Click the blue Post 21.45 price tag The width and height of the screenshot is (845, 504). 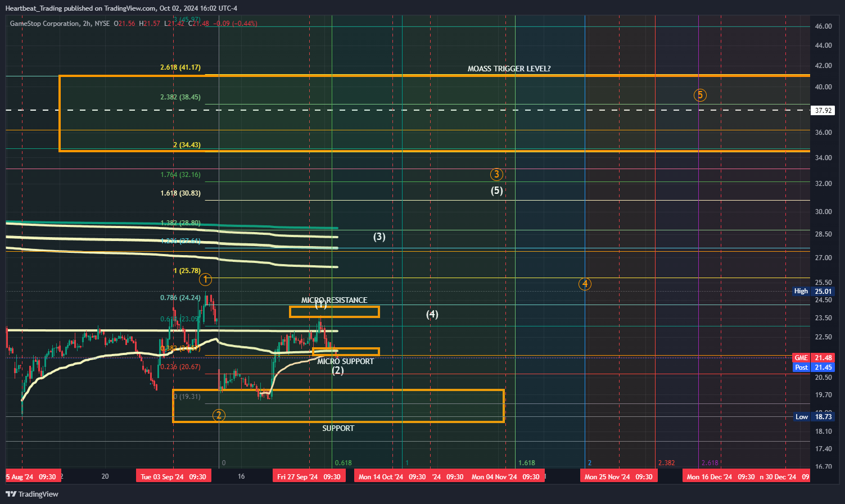(814, 367)
